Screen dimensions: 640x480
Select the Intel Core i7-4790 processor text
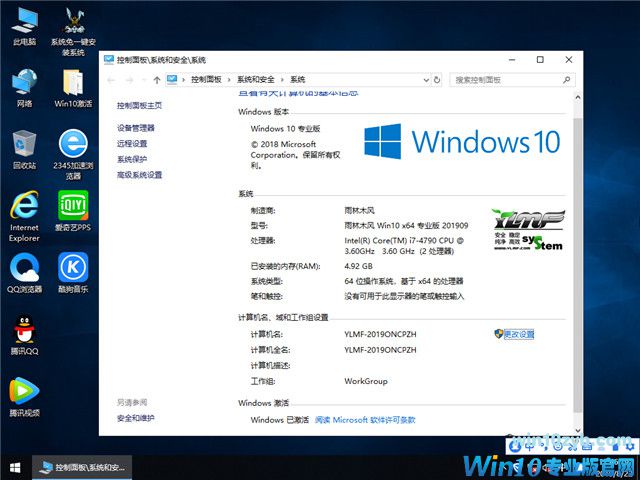(404, 246)
